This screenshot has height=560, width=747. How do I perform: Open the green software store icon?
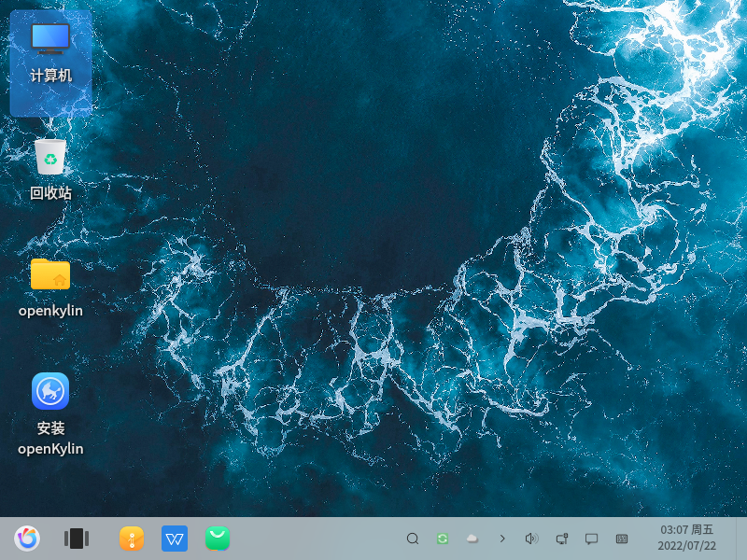click(x=218, y=539)
